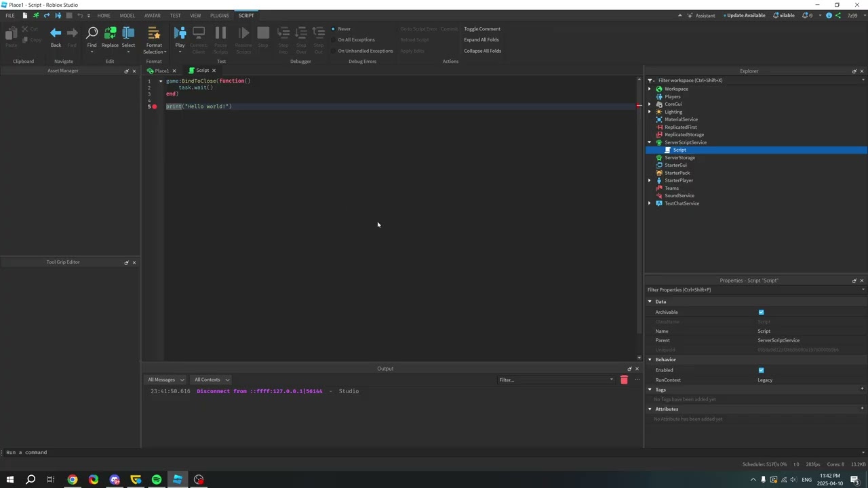Click the Find magnifier icon
The height and width of the screenshot is (488, 868).
(92, 34)
